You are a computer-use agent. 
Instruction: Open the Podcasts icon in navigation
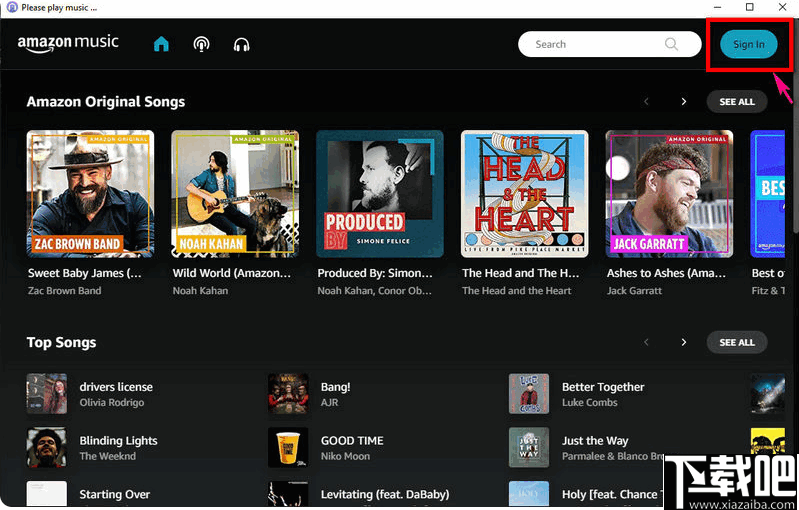click(201, 44)
